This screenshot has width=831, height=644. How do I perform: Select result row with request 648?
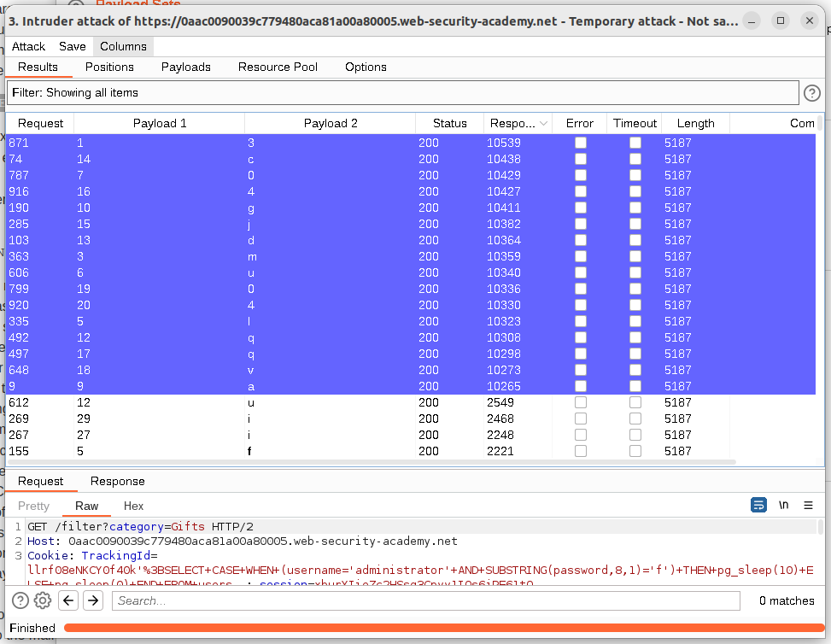(411, 370)
